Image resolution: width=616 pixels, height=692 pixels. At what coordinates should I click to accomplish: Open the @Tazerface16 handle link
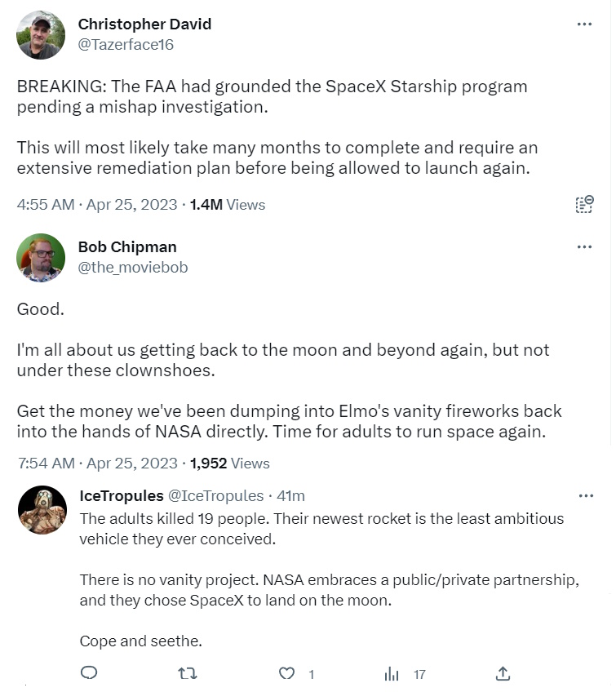(x=126, y=45)
